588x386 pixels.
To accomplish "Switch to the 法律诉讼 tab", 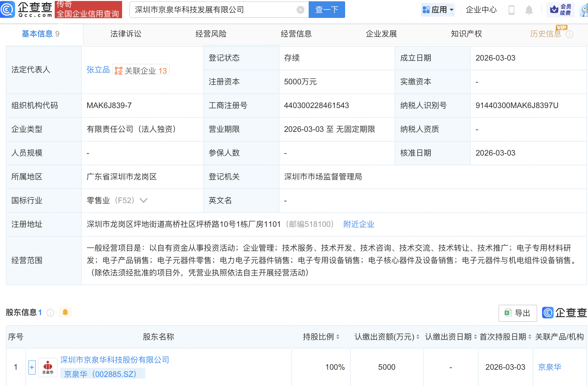I will click(x=126, y=34).
